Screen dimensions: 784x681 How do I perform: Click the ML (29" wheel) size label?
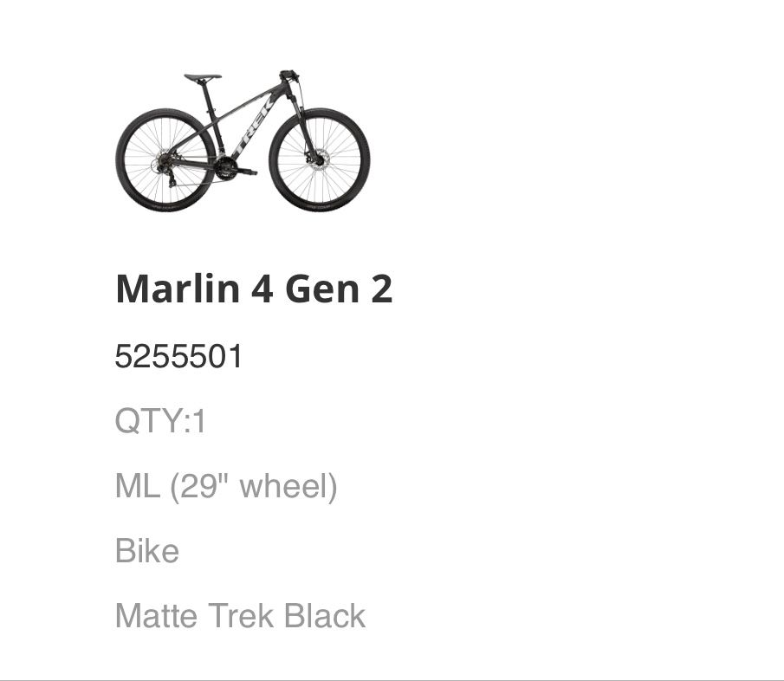(x=225, y=487)
